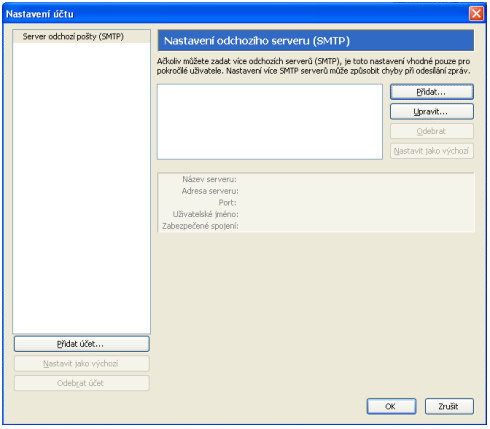Click the Zabezpečené spojení label
The height and width of the screenshot is (429, 490).
[x=200, y=226]
